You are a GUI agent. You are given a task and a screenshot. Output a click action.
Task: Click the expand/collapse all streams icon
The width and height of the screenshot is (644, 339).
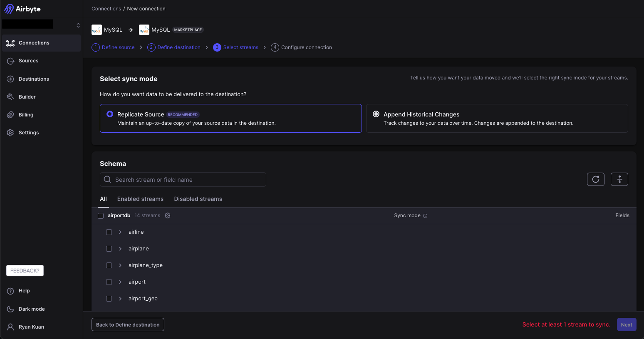[619, 179]
